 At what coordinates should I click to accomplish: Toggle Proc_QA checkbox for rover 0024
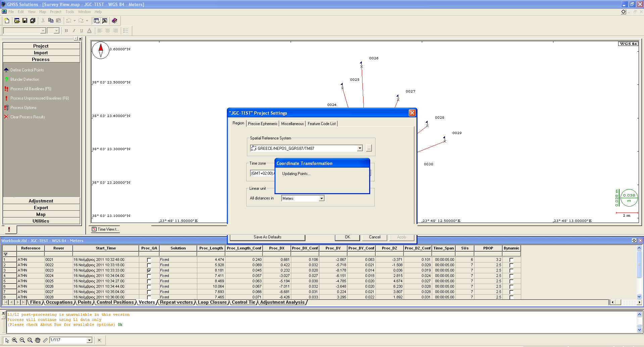(149, 276)
